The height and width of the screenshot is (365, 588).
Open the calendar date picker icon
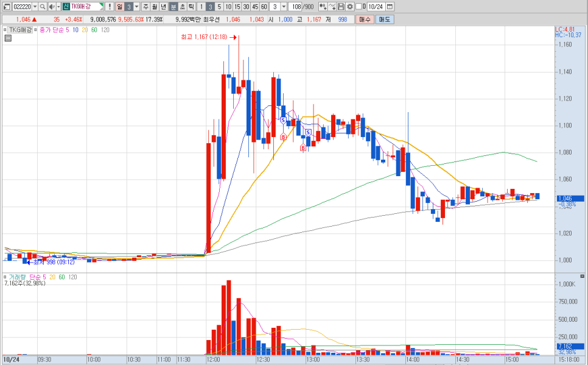tap(390, 7)
